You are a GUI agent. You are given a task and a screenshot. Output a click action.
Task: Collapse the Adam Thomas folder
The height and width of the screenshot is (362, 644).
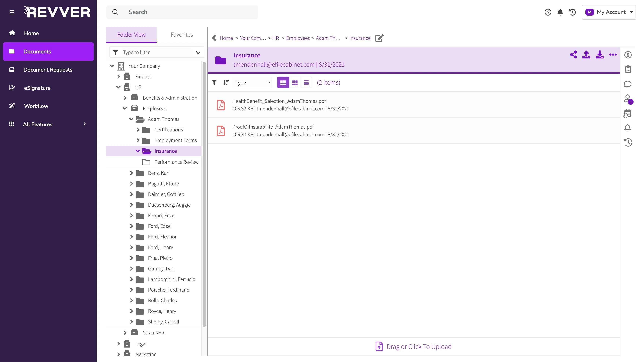[x=131, y=119]
